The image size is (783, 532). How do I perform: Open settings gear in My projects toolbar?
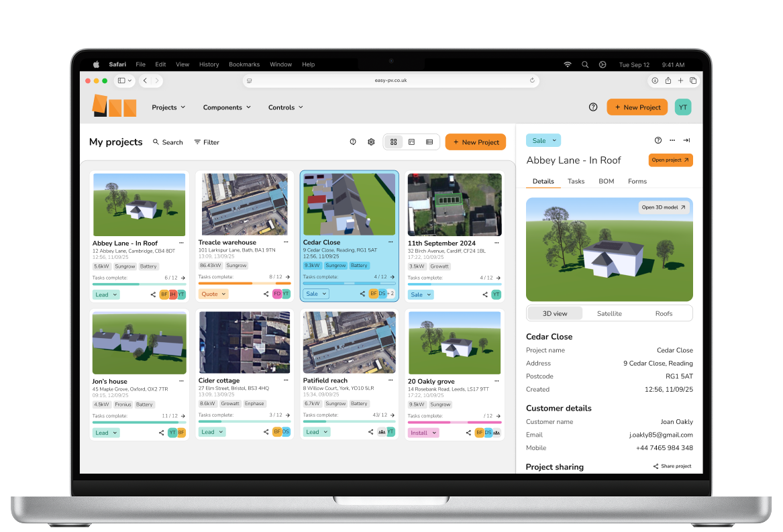[x=371, y=142]
